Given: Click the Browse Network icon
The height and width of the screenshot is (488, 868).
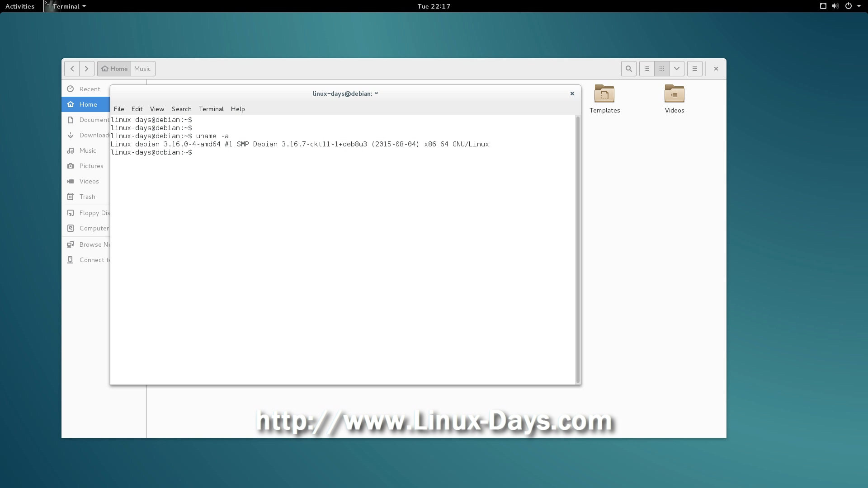Looking at the screenshot, I should (x=71, y=244).
